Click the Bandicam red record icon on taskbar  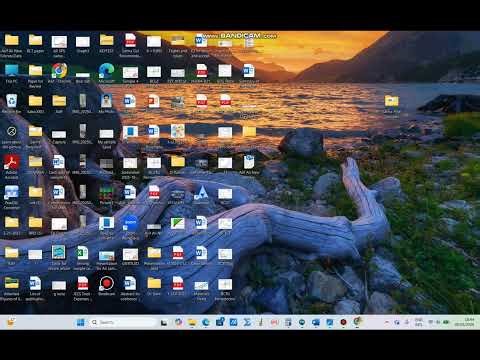(x=343, y=322)
